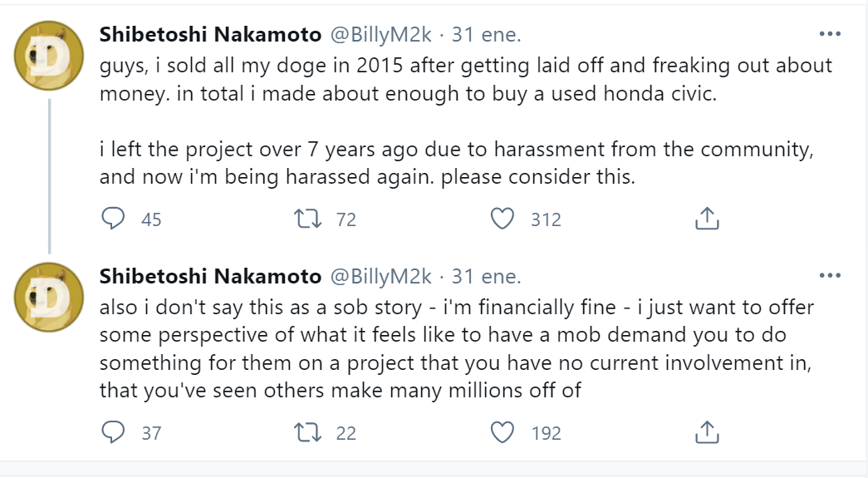Click @BillyM2k handle on second tweet
The width and height of the screenshot is (868, 478).
(380, 276)
